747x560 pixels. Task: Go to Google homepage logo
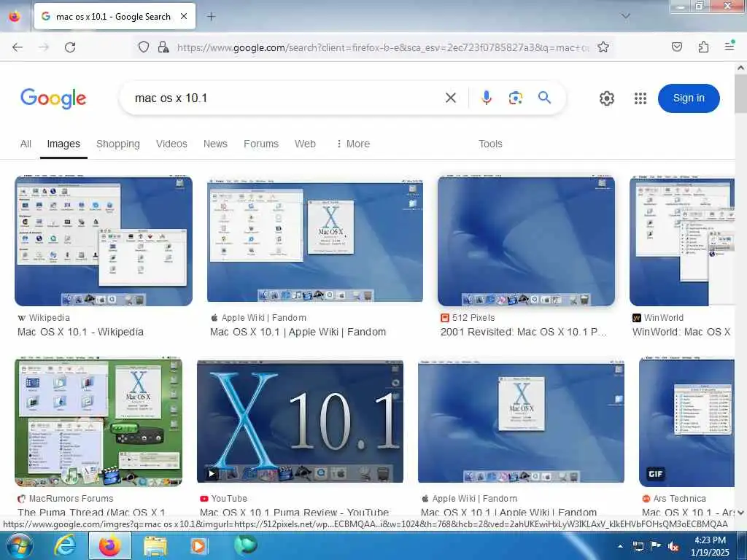pos(53,98)
